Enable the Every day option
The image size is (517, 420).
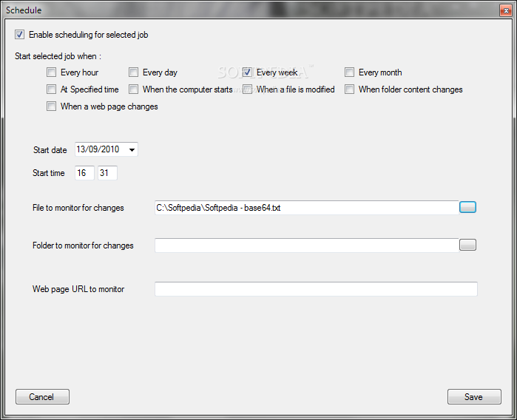point(133,72)
